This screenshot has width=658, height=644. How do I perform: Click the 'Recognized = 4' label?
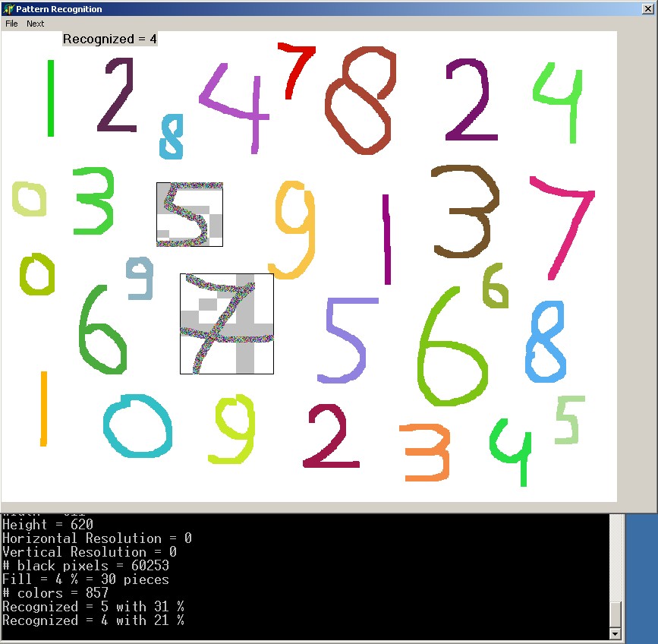(x=109, y=39)
